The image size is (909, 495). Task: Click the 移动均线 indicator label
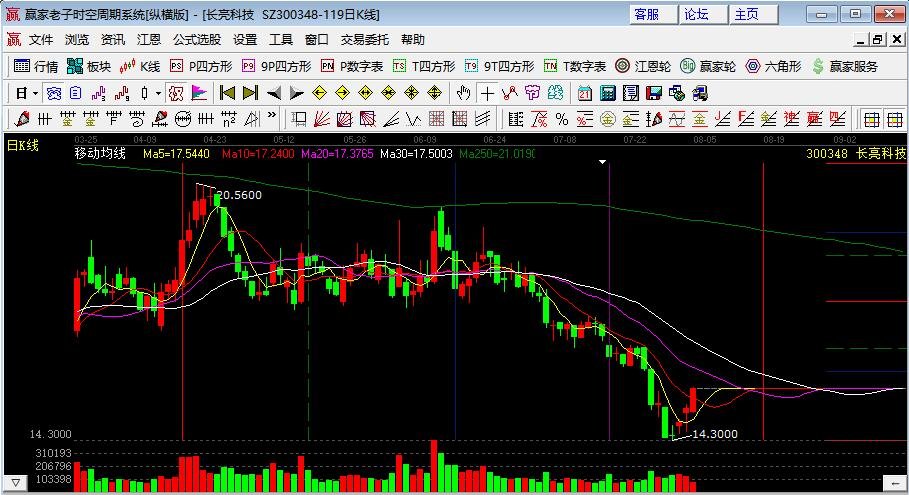point(100,153)
